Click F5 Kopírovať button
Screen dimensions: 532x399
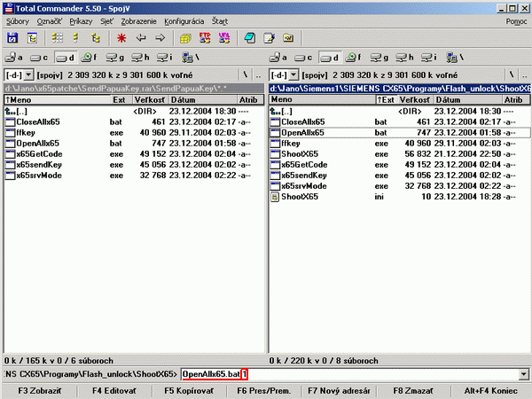tap(189, 391)
